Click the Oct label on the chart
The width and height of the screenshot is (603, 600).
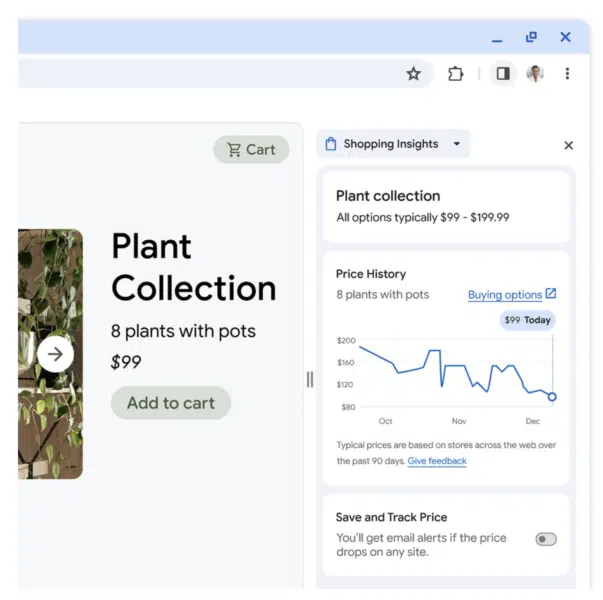[x=385, y=421]
